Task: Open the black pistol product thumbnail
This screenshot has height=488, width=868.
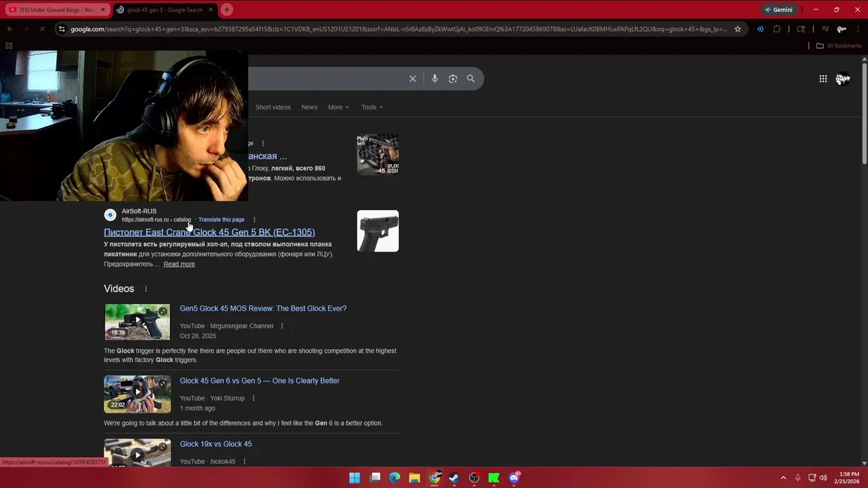Action: 378,231
